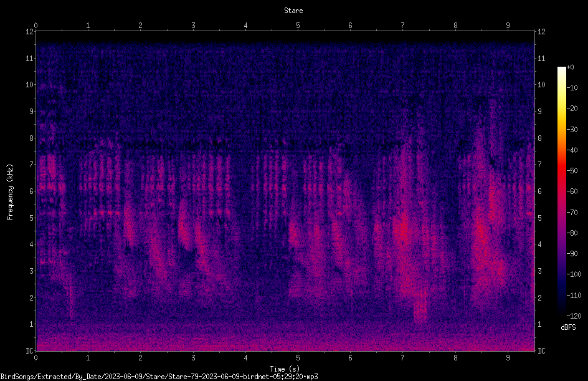Click the "-60" color scale label
The width and height of the screenshot is (588, 381).
(x=572, y=191)
